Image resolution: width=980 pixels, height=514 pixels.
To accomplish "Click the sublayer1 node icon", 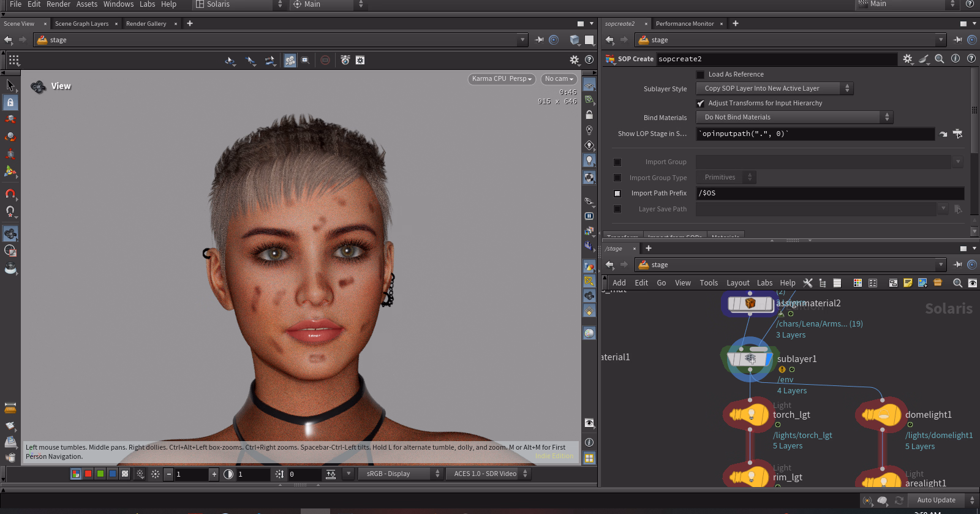I will [750, 359].
